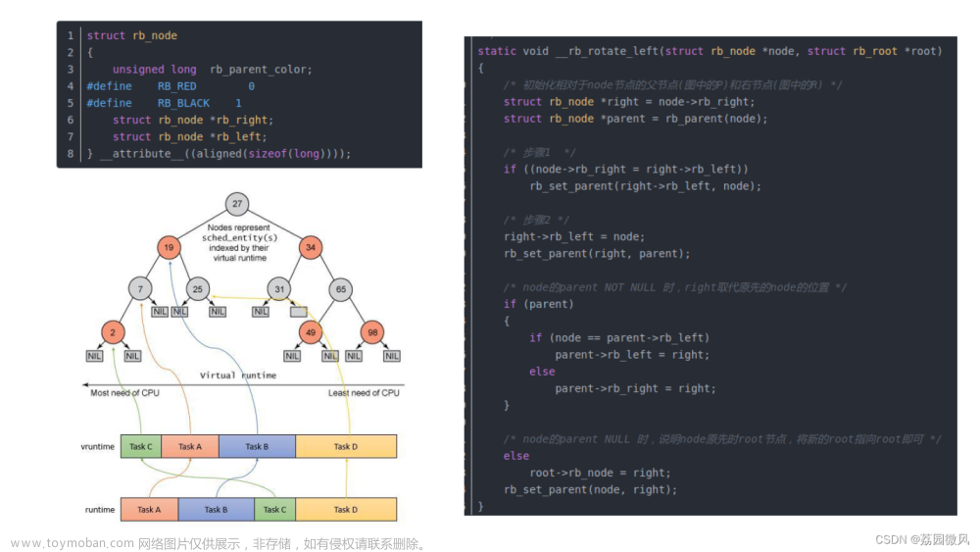980x552 pixels.
Task: Click 'parent->rb_left = right;' line
Action: coord(632,355)
